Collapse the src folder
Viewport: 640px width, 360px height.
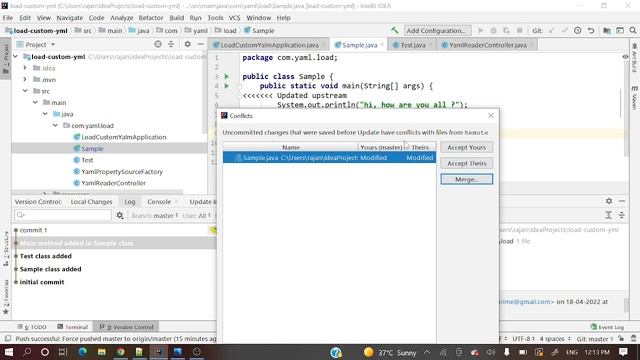tap(25, 91)
